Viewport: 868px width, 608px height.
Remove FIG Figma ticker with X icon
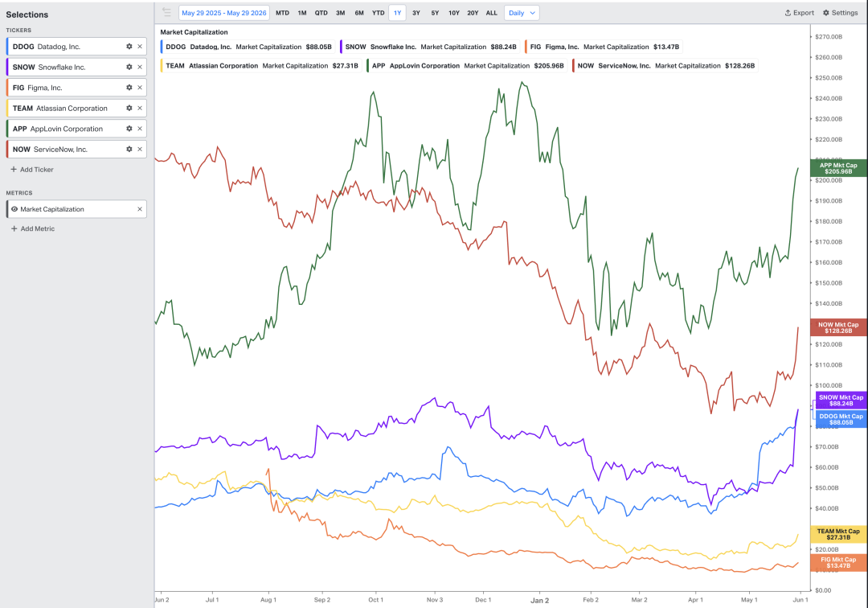140,88
